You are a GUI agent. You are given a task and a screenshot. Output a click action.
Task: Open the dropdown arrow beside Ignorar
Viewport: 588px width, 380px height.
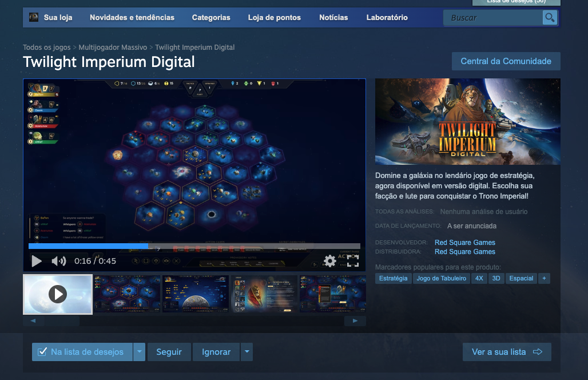click(x=247, y=352)
